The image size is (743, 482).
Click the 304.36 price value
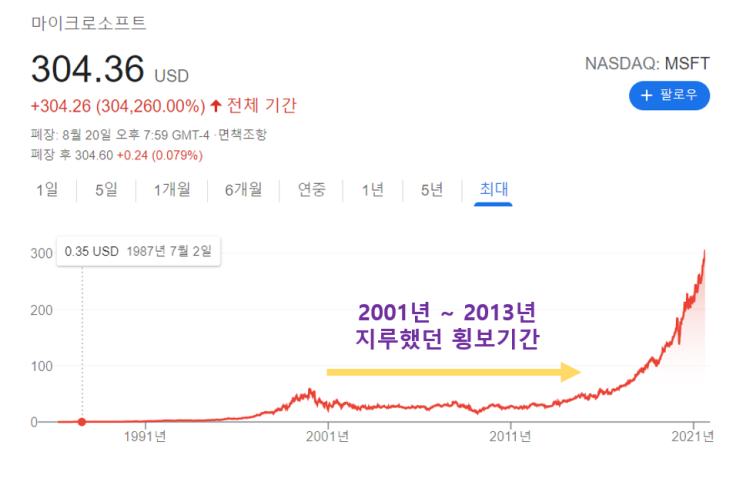tap(88, 69)
